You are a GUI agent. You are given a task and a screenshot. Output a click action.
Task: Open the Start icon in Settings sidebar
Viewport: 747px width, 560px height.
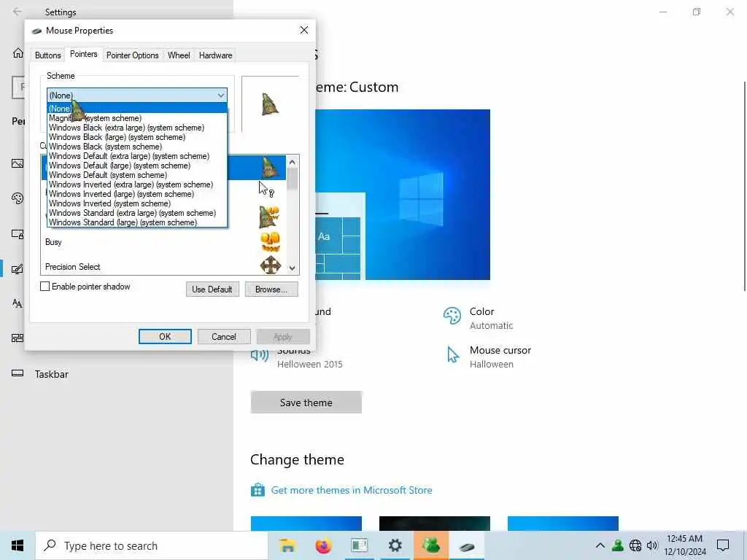coord(18,338)
